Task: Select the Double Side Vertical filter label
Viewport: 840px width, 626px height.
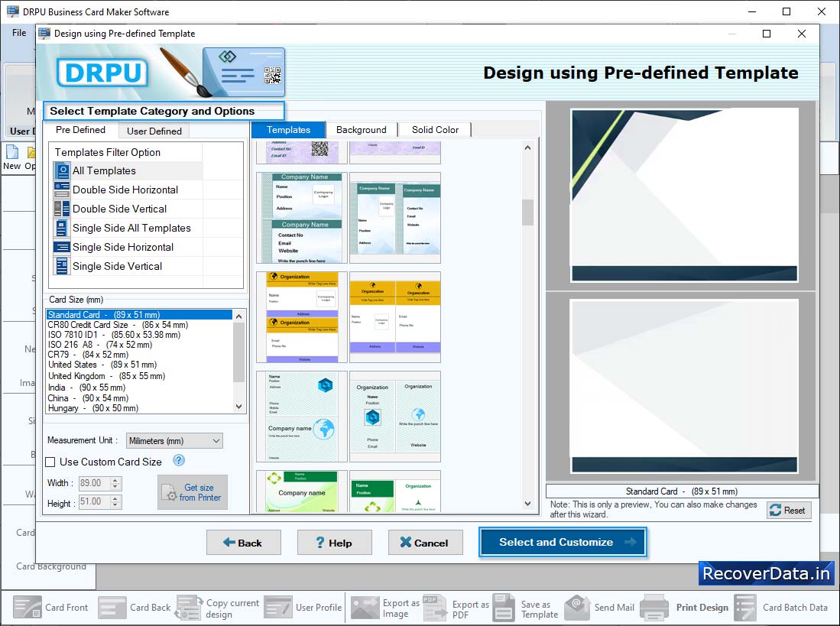Action: pos(119,209)
